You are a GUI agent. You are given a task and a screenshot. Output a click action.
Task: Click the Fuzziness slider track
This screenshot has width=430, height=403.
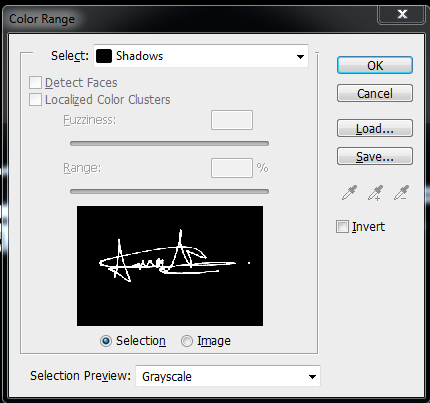(x=169, y=144)
